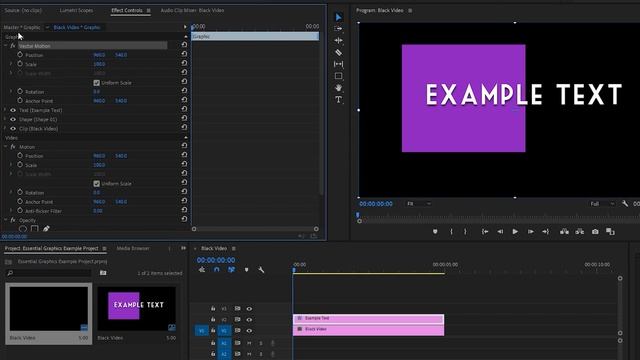Open the Full playback resolution dropdown
The width and height of the screenshot is (640, 360).
[602, 204]
